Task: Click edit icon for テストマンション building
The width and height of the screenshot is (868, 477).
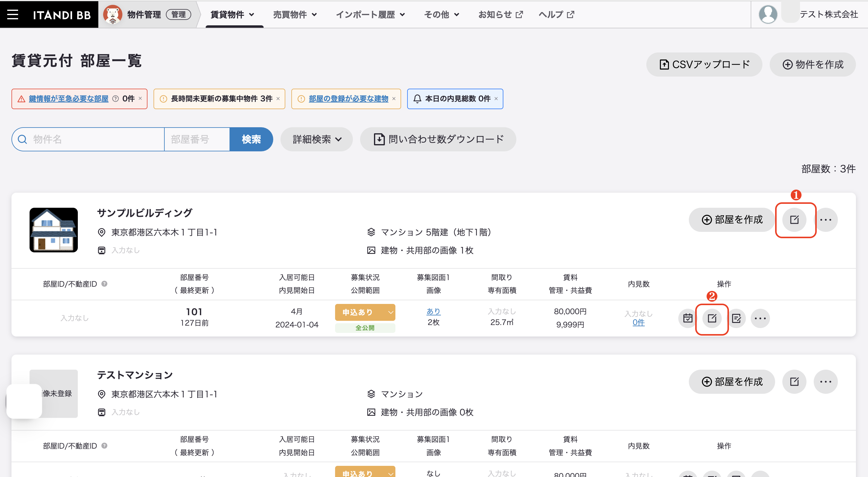Action: click(x=794, y=382)
